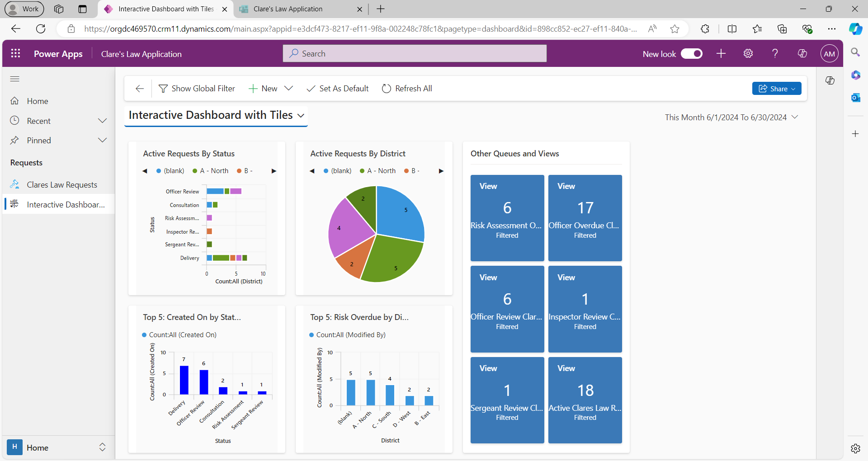Viewport: 868px width, 461px height.
Task: Open the This Month date range dropdown
Action: [731, 118]
